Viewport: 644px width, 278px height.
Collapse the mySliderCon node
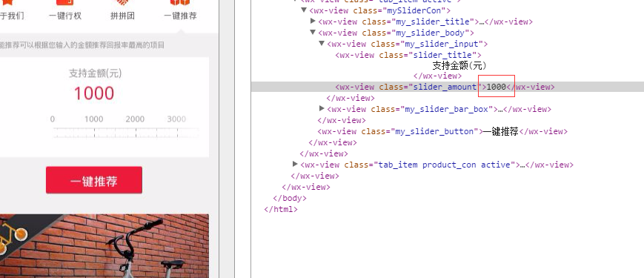tap(304, 10)
